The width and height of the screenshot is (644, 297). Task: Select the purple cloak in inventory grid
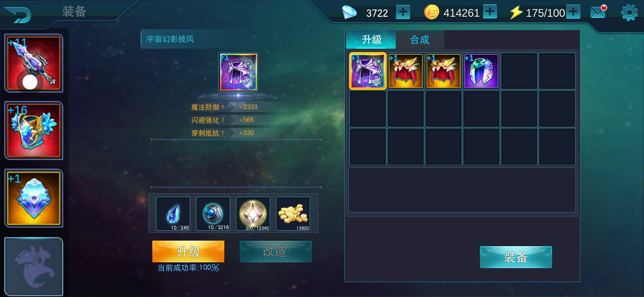(368, 71)
